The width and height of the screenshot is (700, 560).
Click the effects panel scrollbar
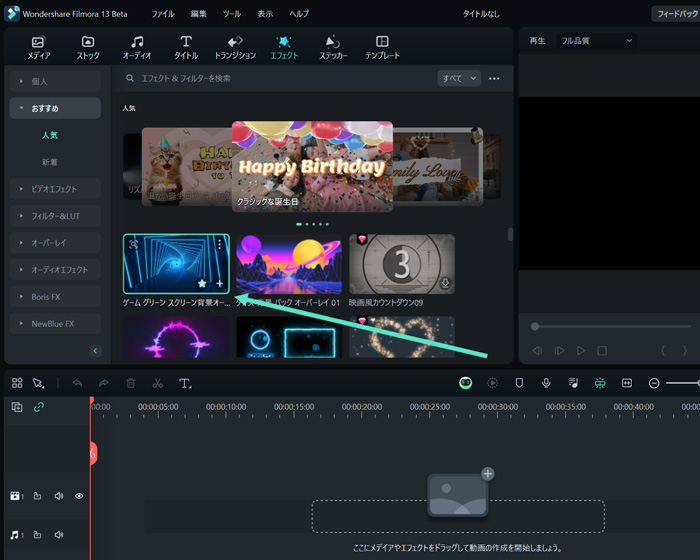pos(510,234)
